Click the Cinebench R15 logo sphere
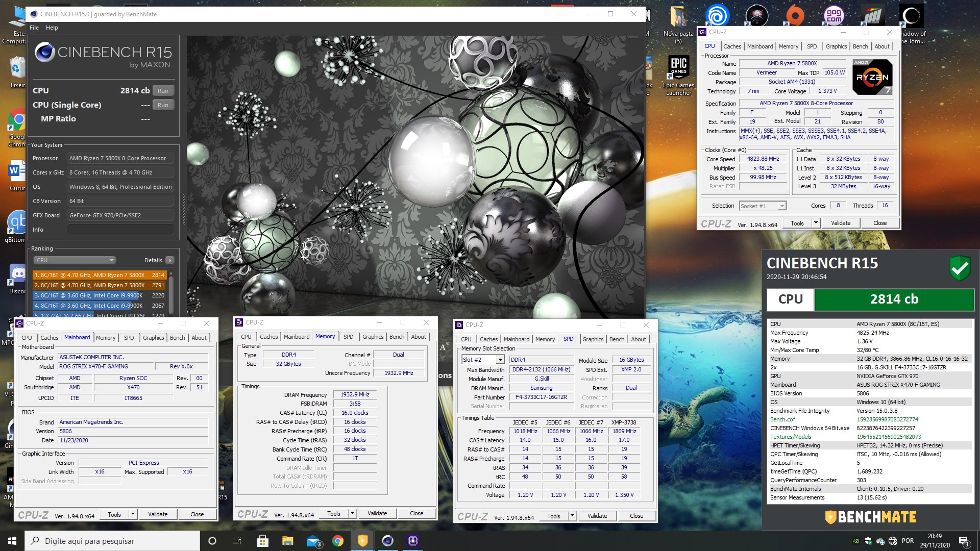Screen dimensions: 980x551 point(44,53)
